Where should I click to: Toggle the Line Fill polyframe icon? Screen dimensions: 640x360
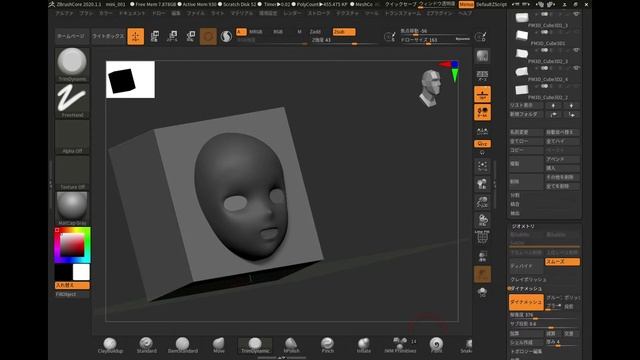click(482, 237)
